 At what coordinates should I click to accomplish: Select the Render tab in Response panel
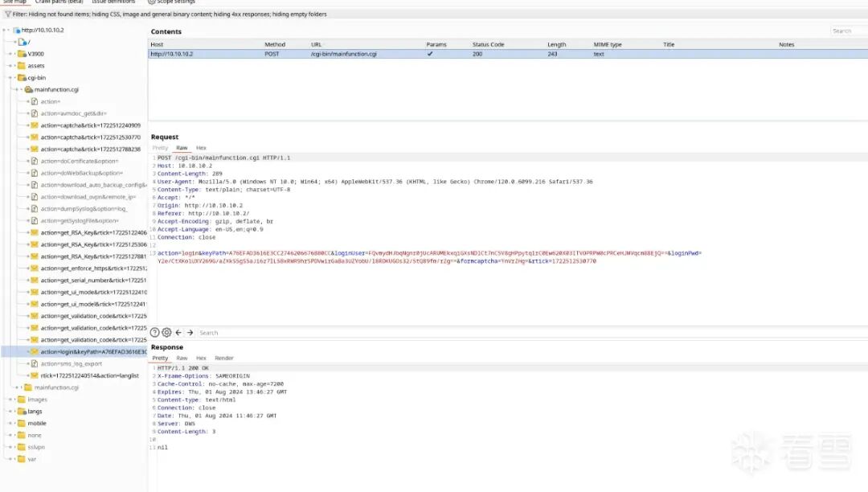pyautogui.click(x=224, y=359)
